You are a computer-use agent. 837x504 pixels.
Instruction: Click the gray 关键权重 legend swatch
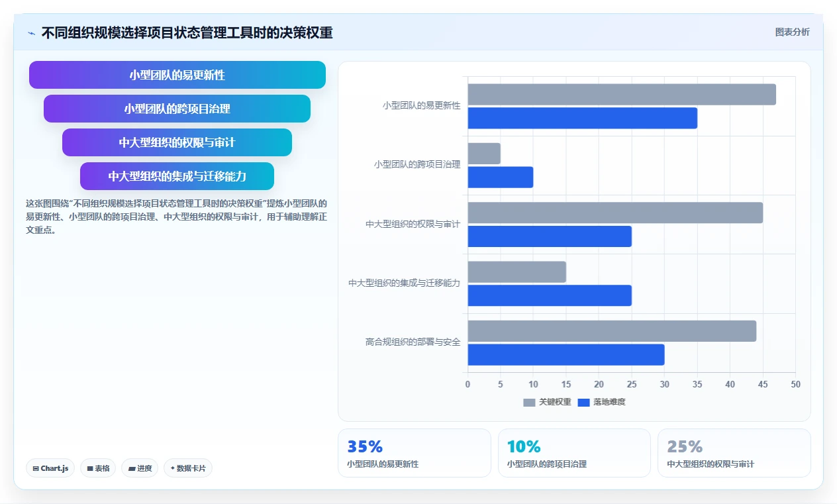pos(529,402)
